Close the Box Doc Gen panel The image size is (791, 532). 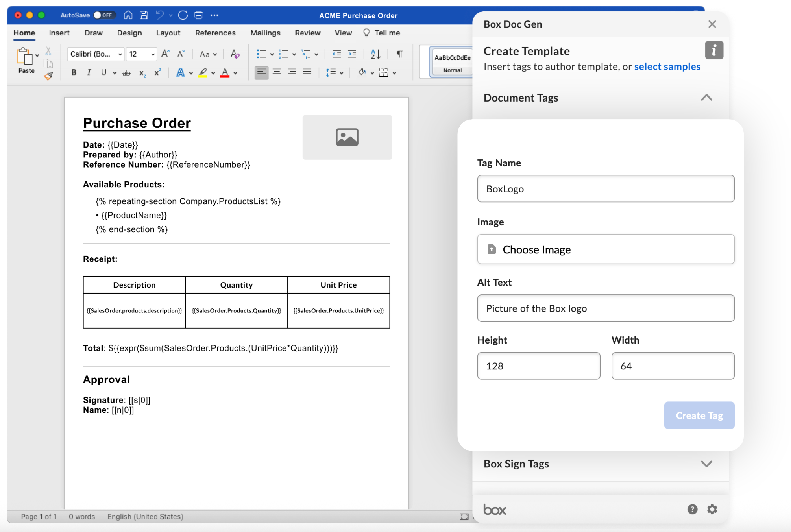click(712, 24)
